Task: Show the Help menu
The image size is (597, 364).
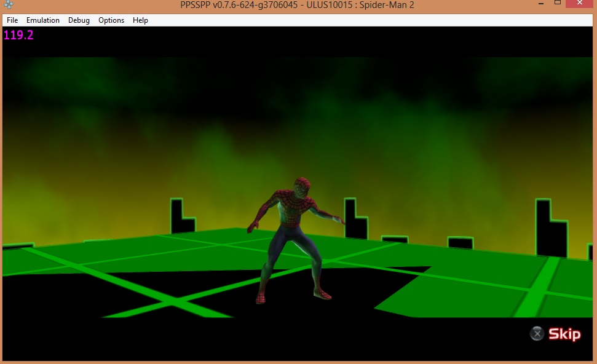Action: 140,20
